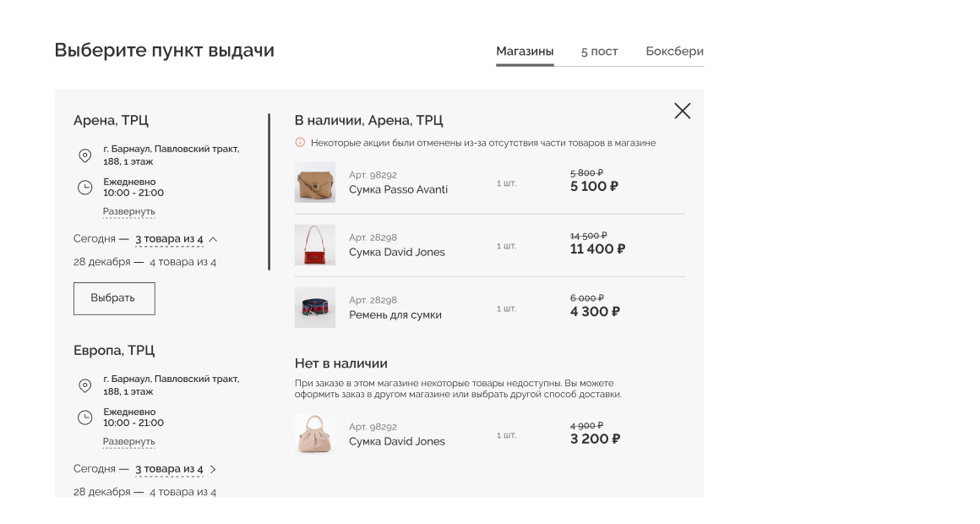Switch to the Магазины tab
The height and width of the screenshot is (524, 980).
(525, 52)
